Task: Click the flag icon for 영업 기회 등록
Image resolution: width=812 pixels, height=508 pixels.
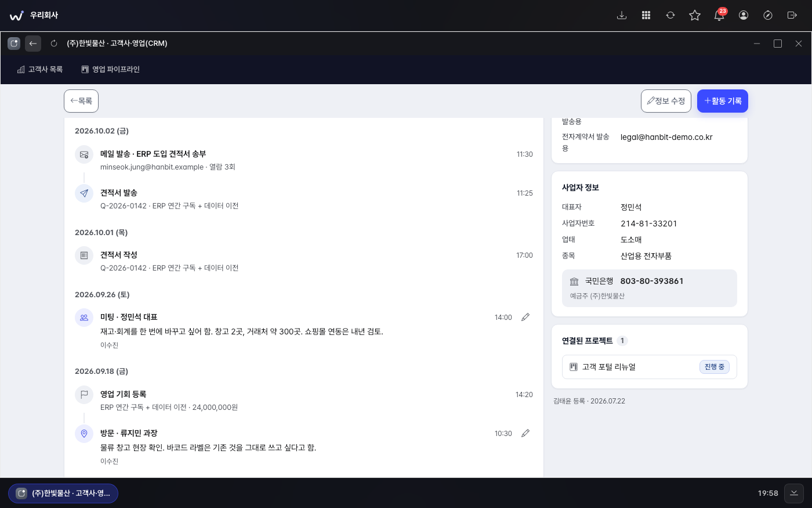Action: pos(84,395)
